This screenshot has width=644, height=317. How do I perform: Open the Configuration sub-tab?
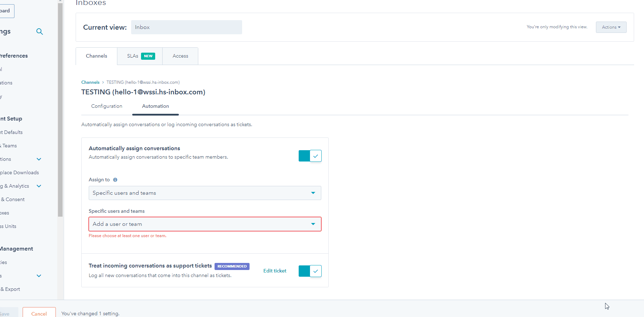107,106
